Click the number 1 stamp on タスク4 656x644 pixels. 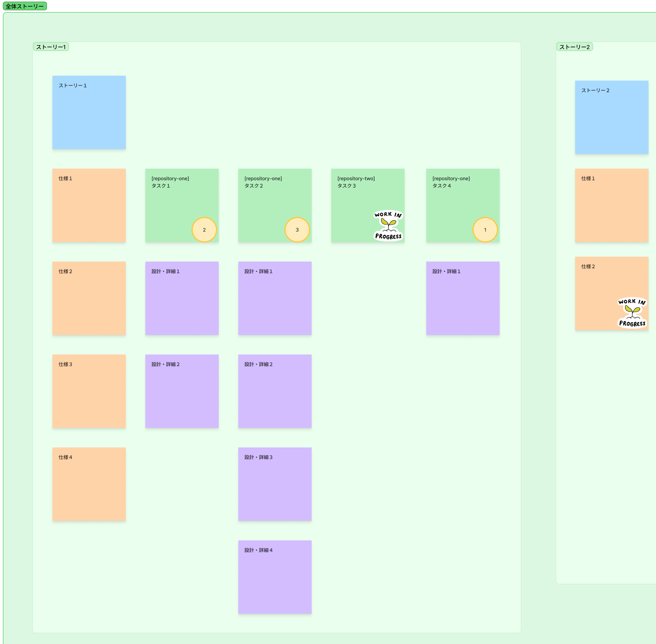tap(485, 230)
